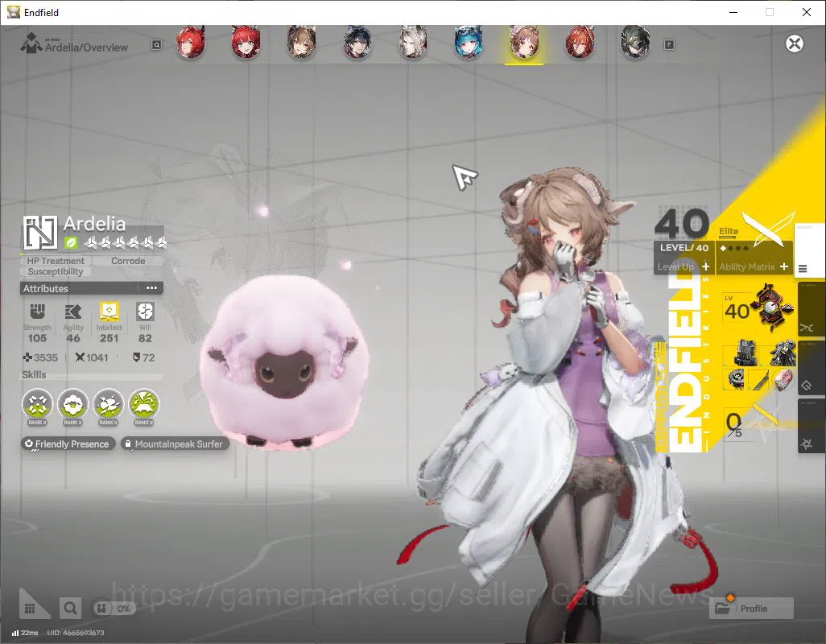Open the Friendly Presence talent

pos(68,444)
